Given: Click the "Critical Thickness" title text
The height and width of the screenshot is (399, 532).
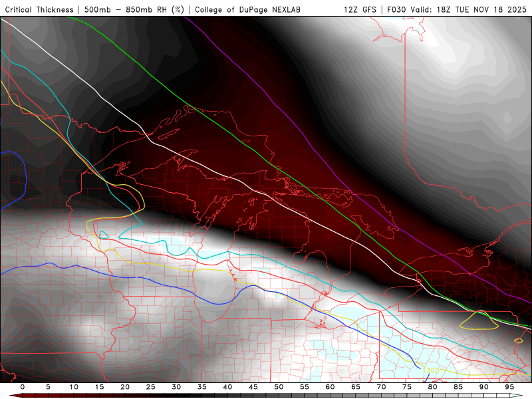Looking at the screenshot, I should coord(39,9).
